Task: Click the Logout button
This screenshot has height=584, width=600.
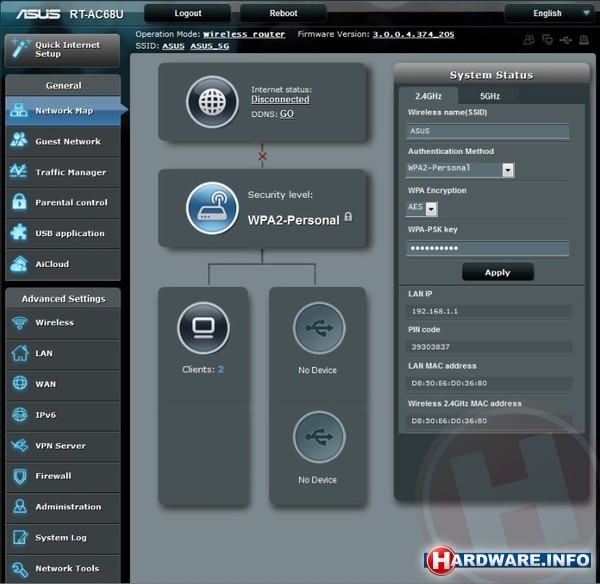Action: (x=188, y=13)
